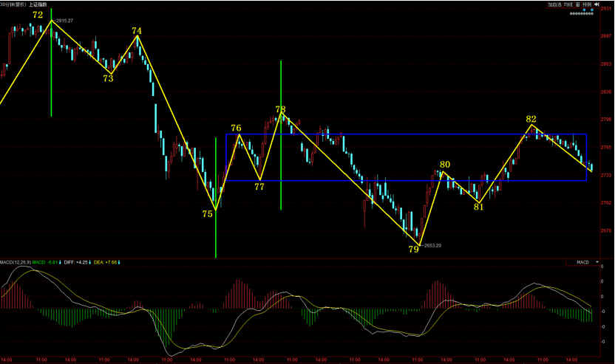Click the 窗 window layout icon

(579, 4)
